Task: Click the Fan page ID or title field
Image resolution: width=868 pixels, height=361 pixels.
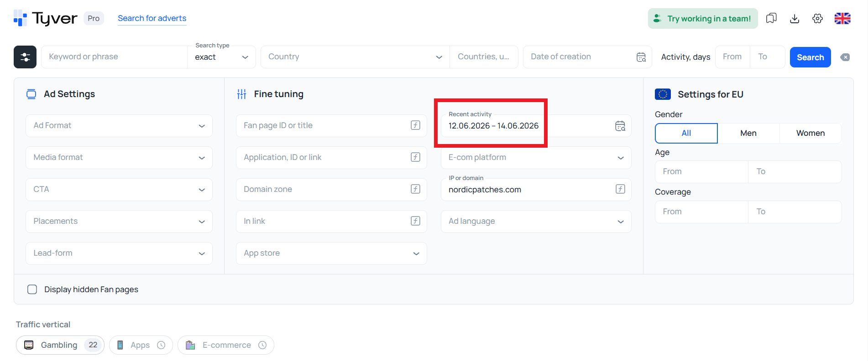Action: coord(331,126)
